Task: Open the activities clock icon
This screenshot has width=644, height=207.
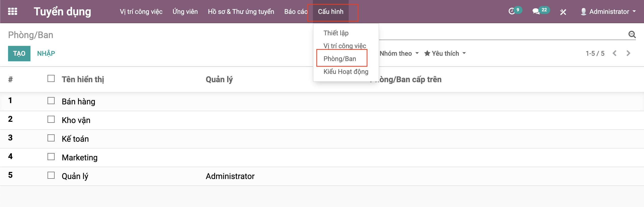Action: pyautogui.click(x=512, y=11)
